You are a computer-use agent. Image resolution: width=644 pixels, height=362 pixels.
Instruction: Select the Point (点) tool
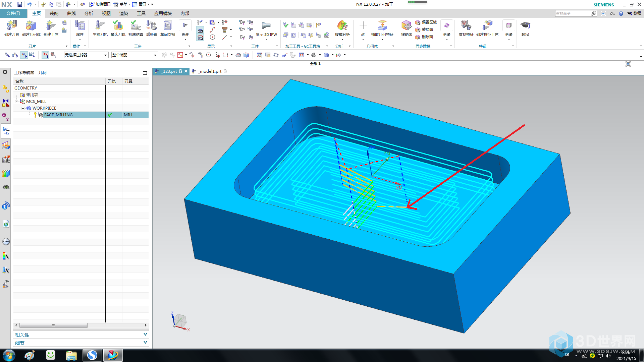point(363,28)
